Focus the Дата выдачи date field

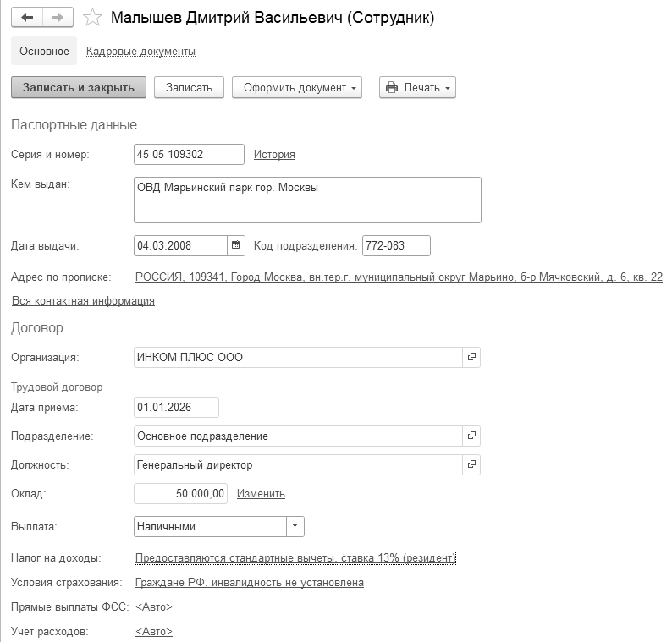180,245
